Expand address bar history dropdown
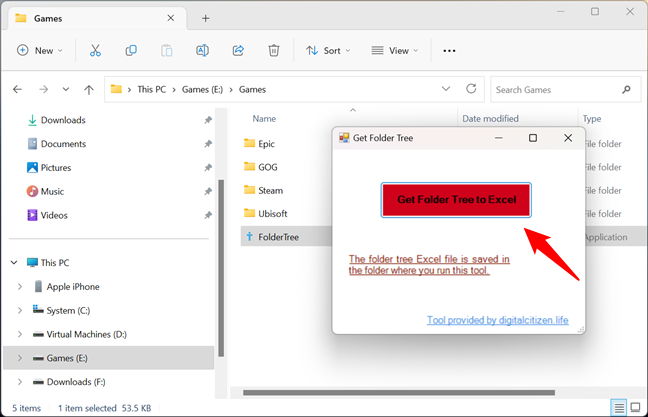 (446, 89)
